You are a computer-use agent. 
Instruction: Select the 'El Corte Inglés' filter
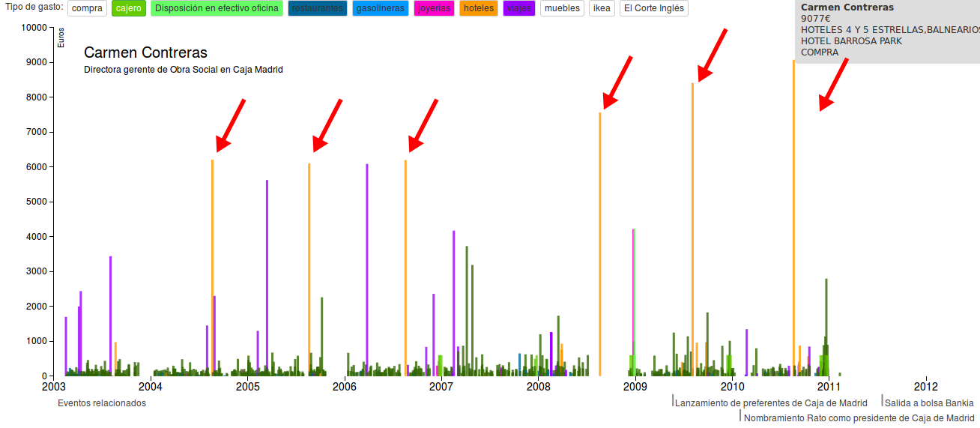point(653,8)
